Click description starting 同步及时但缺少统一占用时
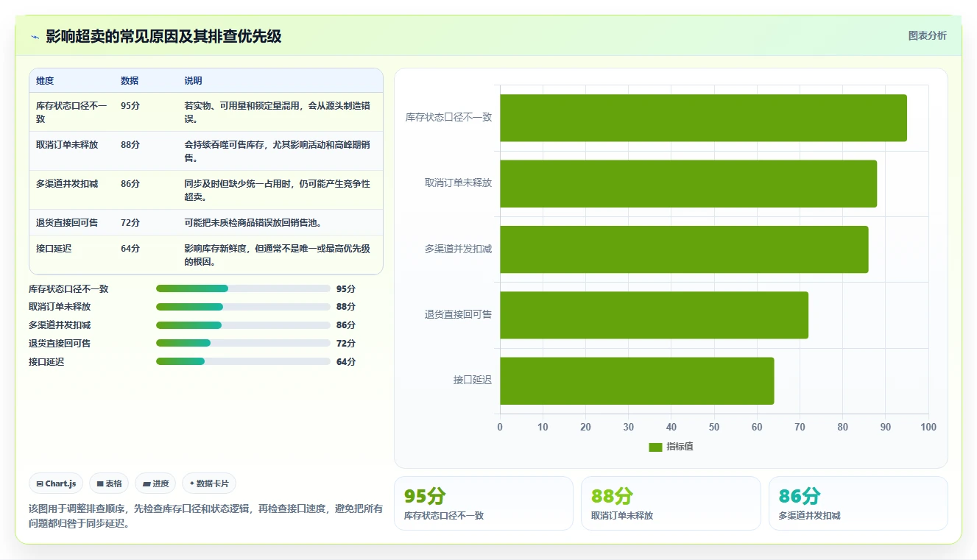 pyautogui.click(x=278, y=191)
